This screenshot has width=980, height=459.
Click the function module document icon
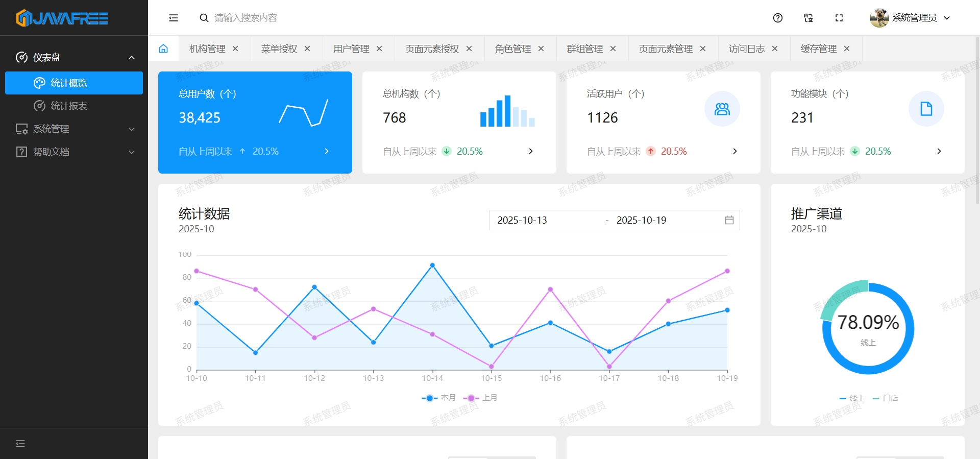(x=926, y=109)
